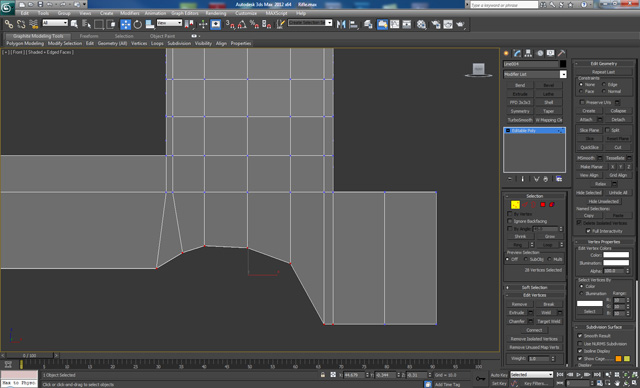Click the TurboSmooth modifier button

520,120
